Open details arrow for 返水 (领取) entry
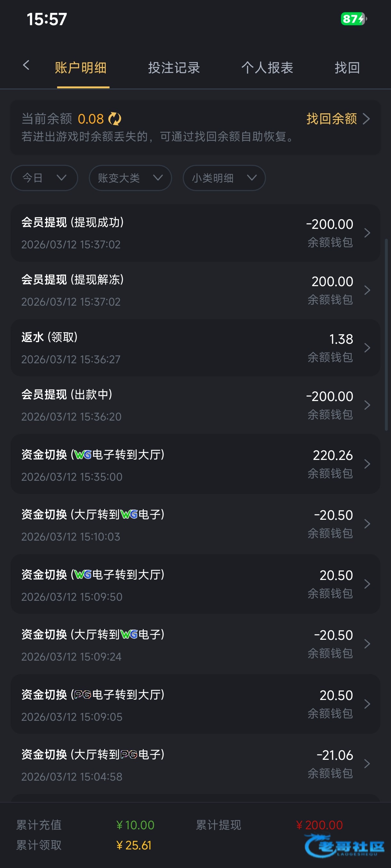 click(367, 348)
